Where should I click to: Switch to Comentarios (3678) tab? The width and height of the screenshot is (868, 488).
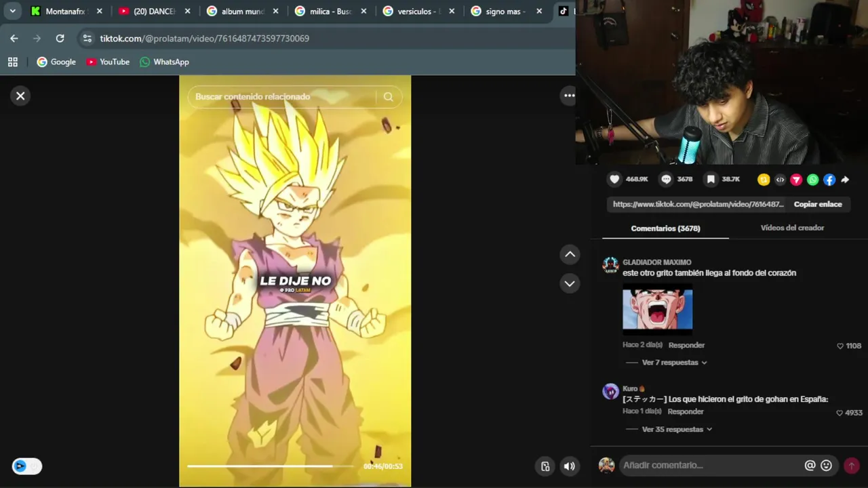665,228
